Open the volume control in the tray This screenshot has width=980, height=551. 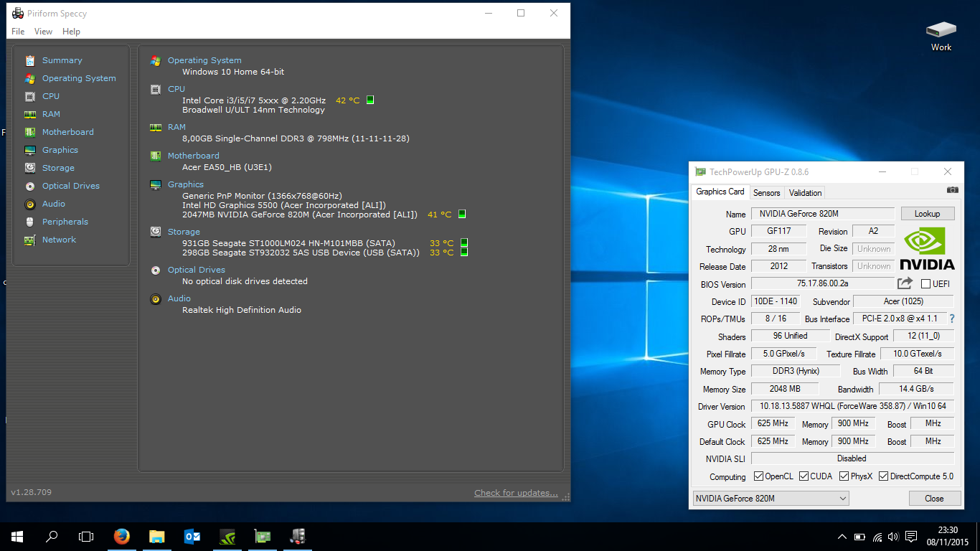pos(893,537)
